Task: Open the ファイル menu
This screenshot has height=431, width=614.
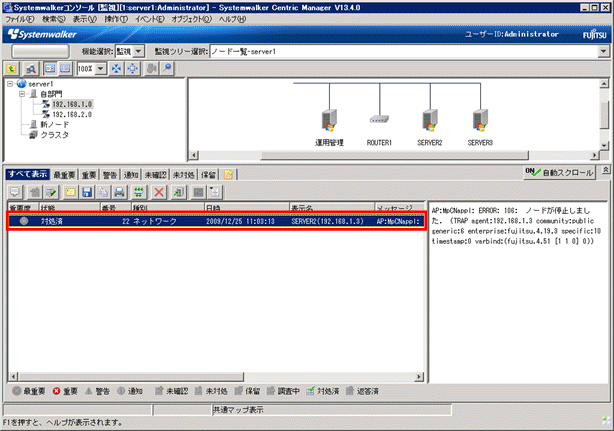Action: (20, 19)
